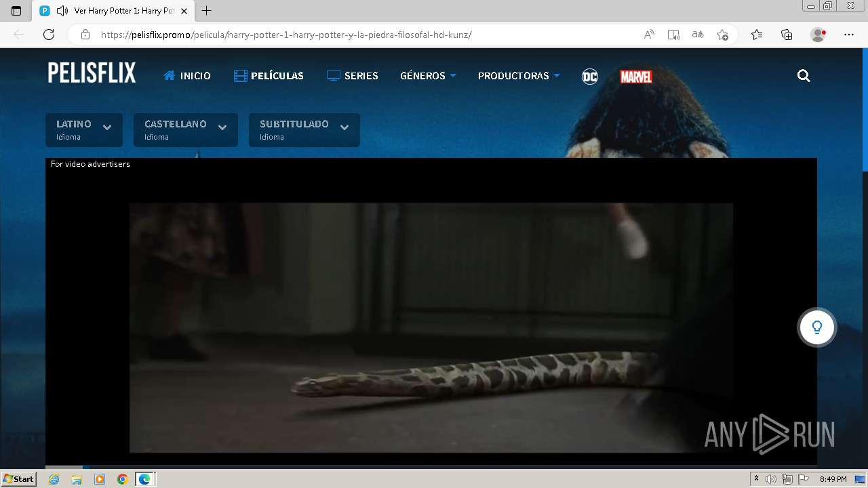This screenshot has width=868, height=488.
Task: Open the PELÍCULAS section
Action: (269, 76)
